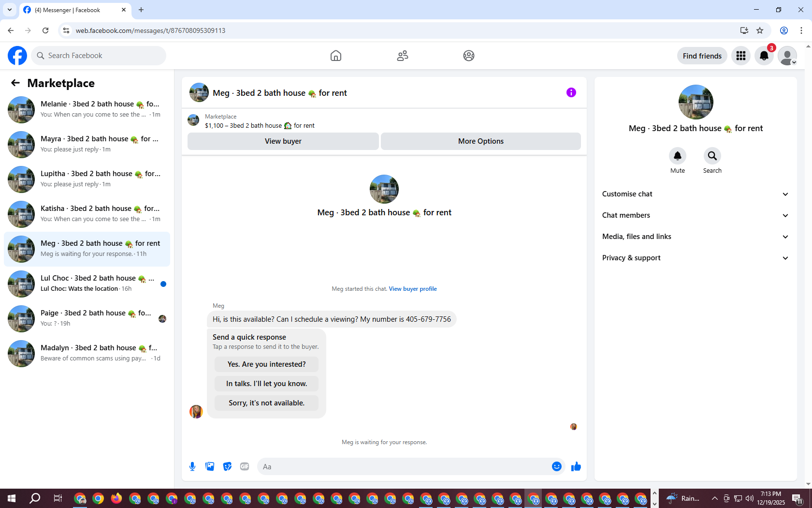Send quick reply 'Yes. Are you interested?'

(267, 364)
